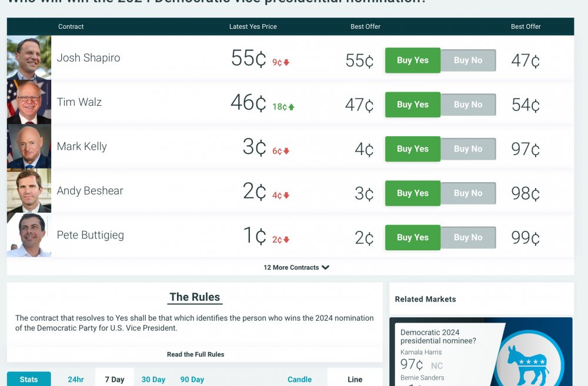Open the Stats tab
Viewport: 588px width, 386px height.
point(29,380)
